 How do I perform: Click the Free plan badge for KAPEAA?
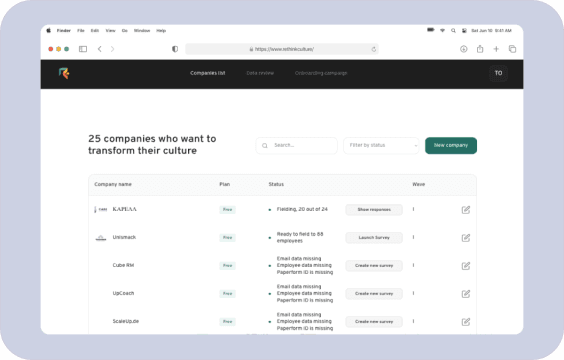227,210
